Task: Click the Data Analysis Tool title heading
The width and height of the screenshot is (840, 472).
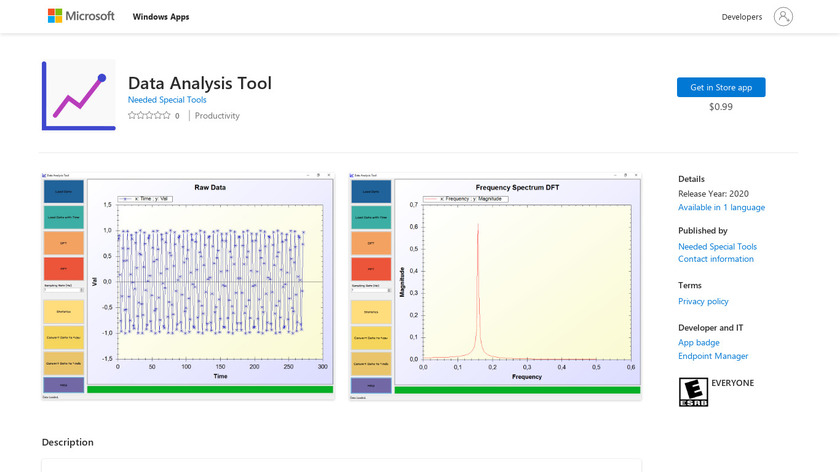Action: [200, 83]
